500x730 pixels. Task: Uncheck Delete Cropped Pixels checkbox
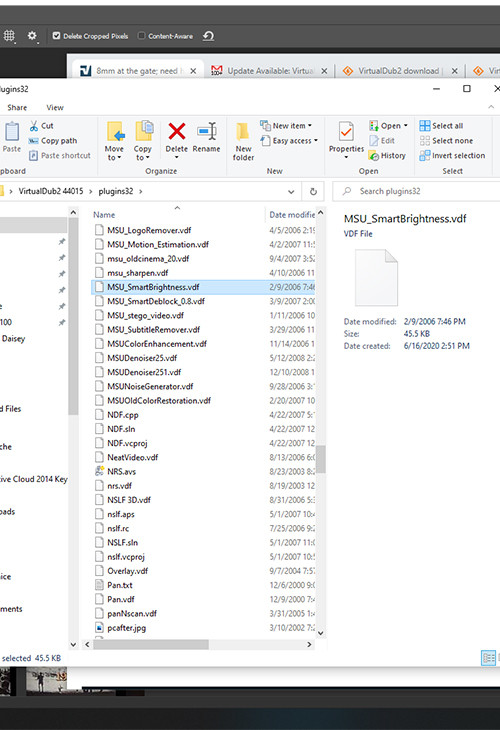coord(56,36)
